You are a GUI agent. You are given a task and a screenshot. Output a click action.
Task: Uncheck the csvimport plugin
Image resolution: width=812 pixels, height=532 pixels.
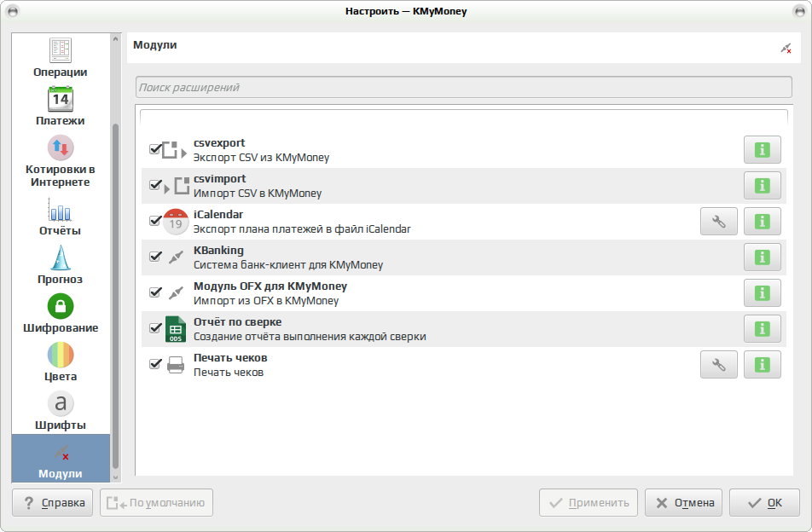(155, 185)
